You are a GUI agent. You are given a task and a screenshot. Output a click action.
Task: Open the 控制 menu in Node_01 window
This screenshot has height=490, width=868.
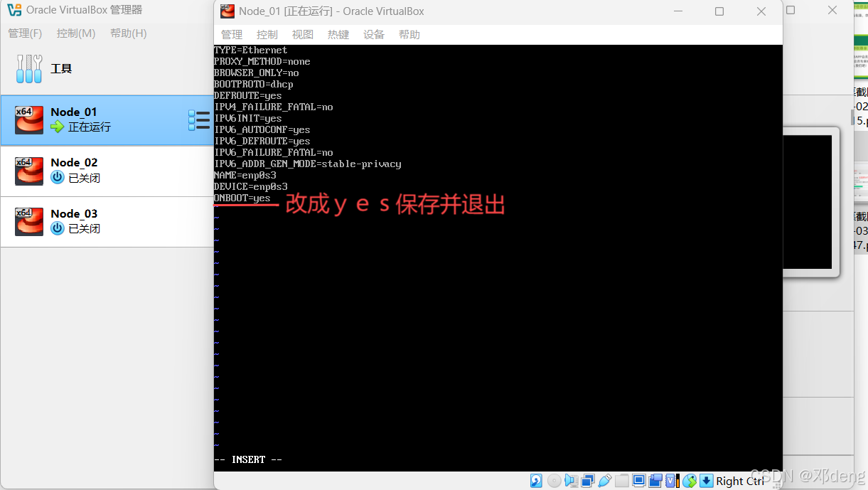coord(267,34)
